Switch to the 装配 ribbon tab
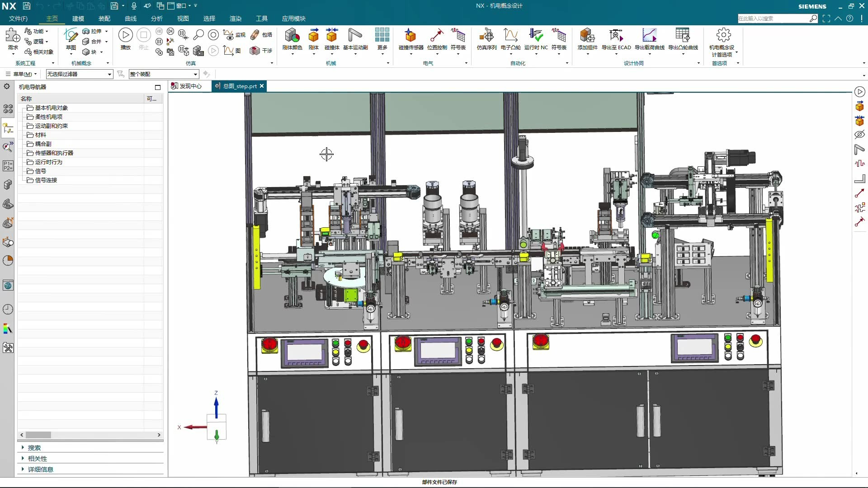The image size is (868, 488). [104, 19]
